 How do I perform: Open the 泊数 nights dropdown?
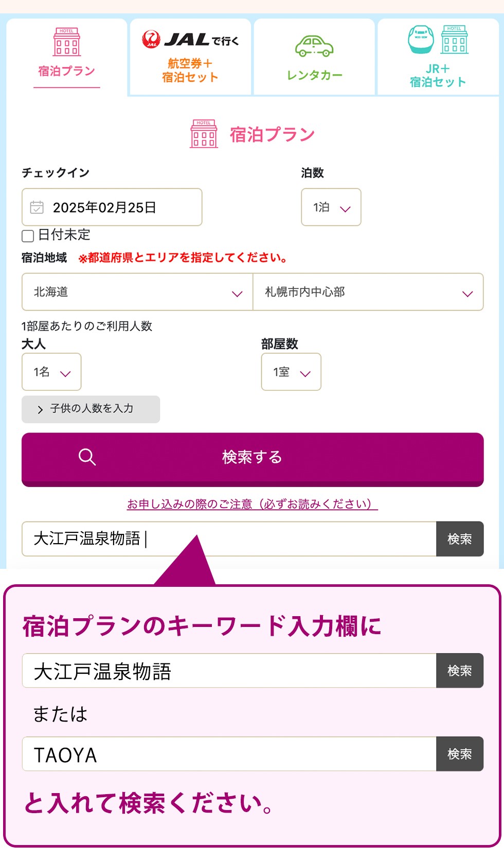click(331, 207)
